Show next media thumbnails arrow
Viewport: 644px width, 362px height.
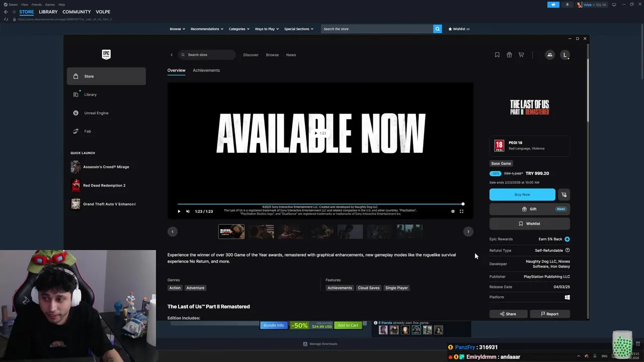click(x=468, y=232)
